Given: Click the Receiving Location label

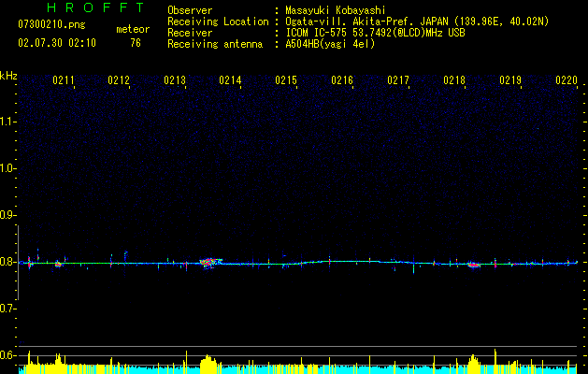Looking at the screenshot, I should (x=218, y=22).
